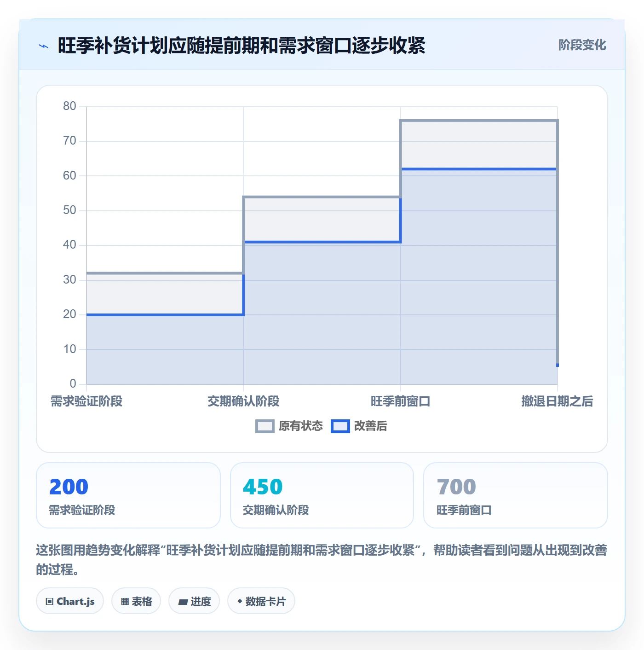The height and width of the screenshot is (650, 644).
Task: Click the 数据卡片 tag
Action: coord(261,601)
